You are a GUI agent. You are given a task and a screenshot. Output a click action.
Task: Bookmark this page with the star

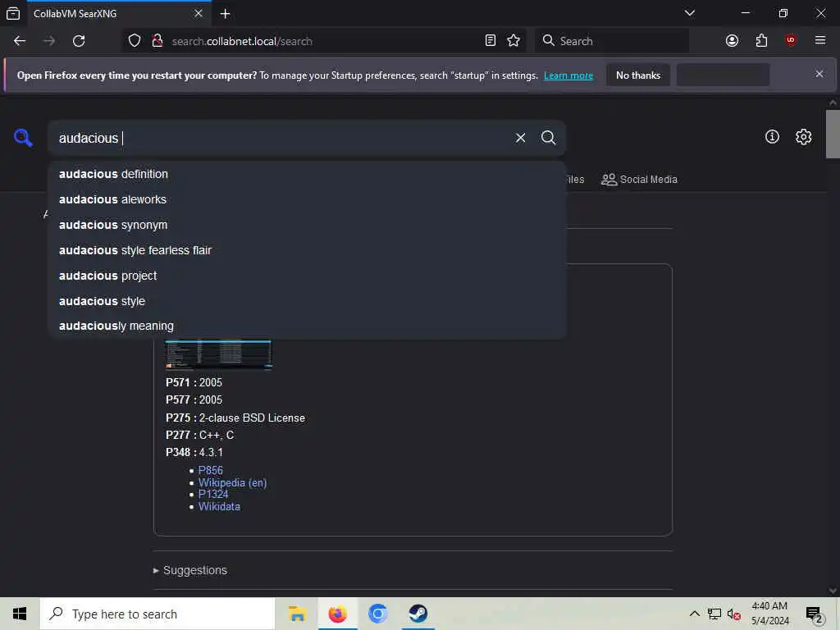[x=514, y=41]
